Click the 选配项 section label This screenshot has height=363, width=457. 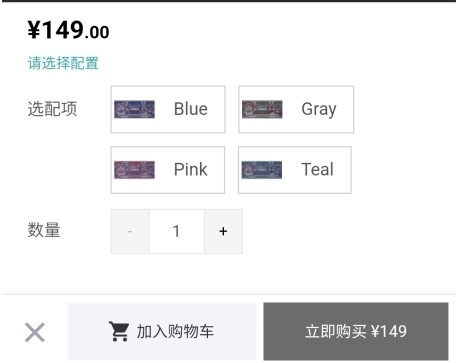point(52,109)
